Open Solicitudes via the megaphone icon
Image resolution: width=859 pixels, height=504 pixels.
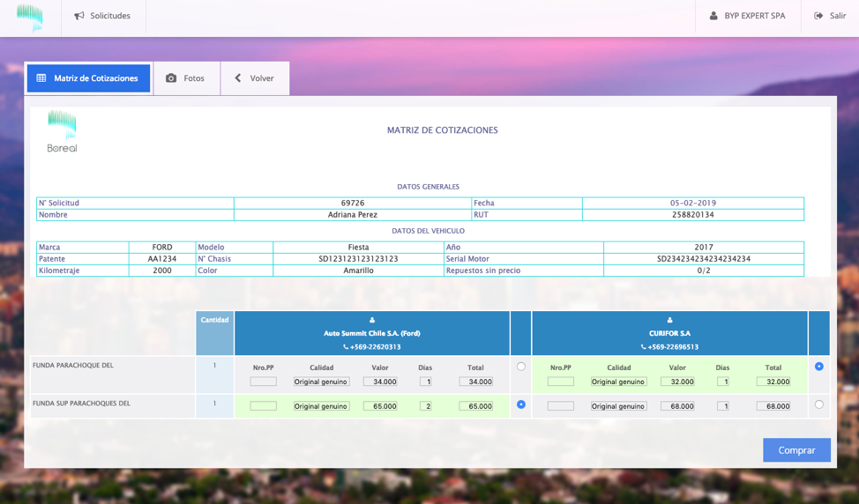[x=79, y=16]
